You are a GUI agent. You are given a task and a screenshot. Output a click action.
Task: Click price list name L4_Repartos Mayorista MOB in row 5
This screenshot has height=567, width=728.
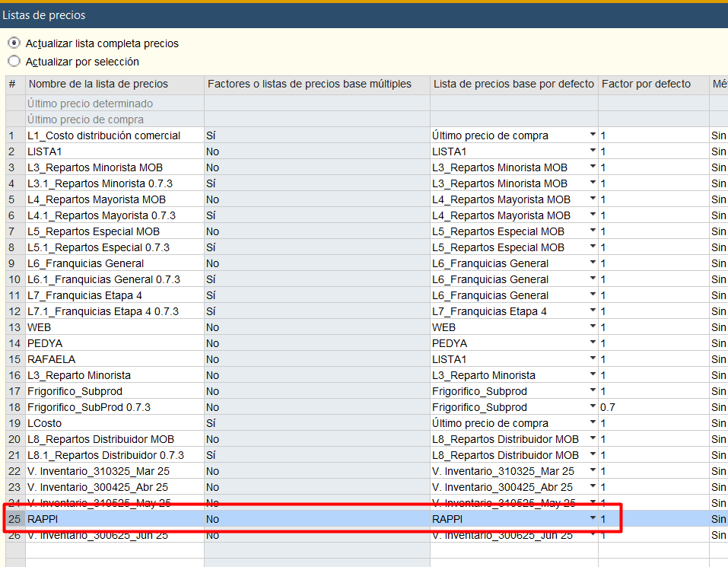coord(97,199)
